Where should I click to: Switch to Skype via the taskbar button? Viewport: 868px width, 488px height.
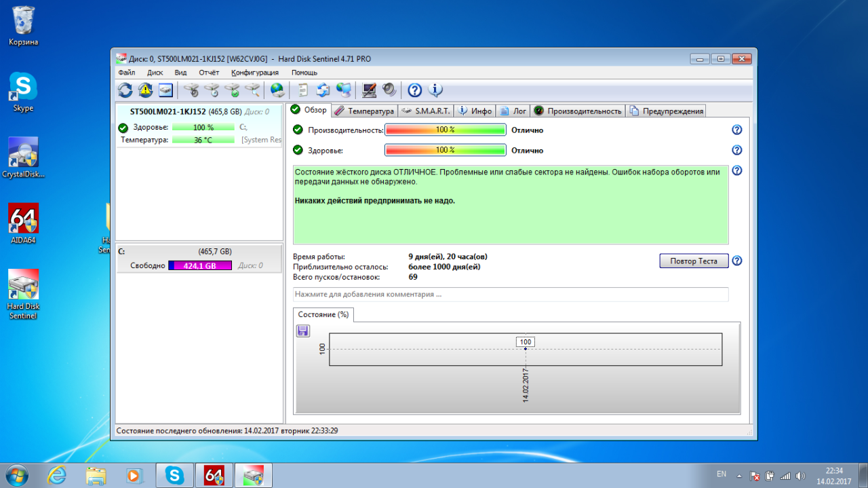coord(174,475)
